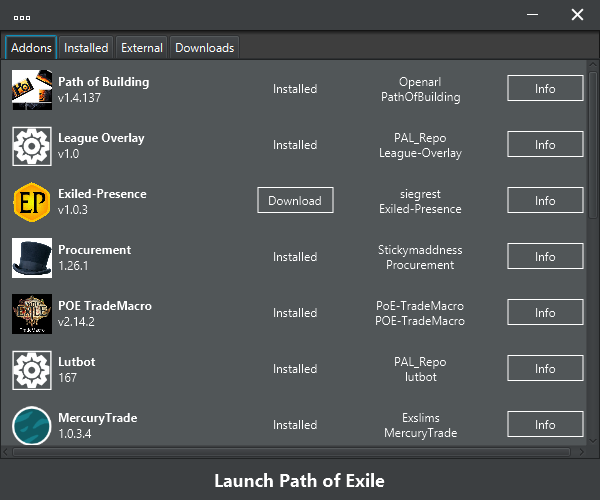Click version v1.0 under League Overlay
Screen dimensions: 600x500
[68, 154]
